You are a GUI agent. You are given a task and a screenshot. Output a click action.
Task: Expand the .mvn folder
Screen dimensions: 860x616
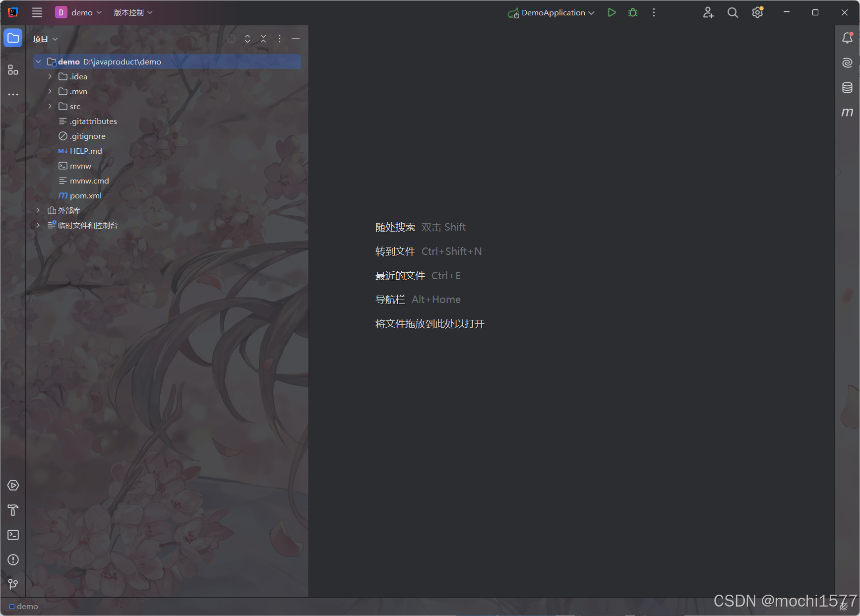point(50,91)
